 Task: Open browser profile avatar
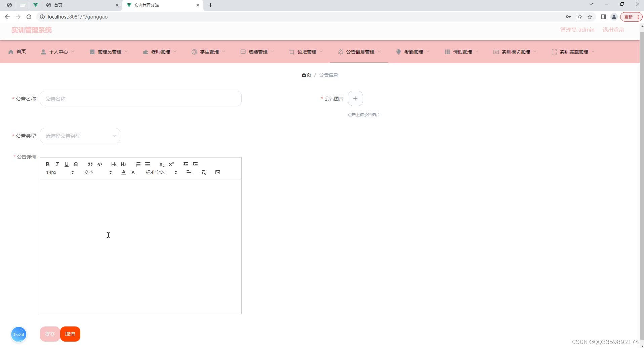tap(614, 17)
